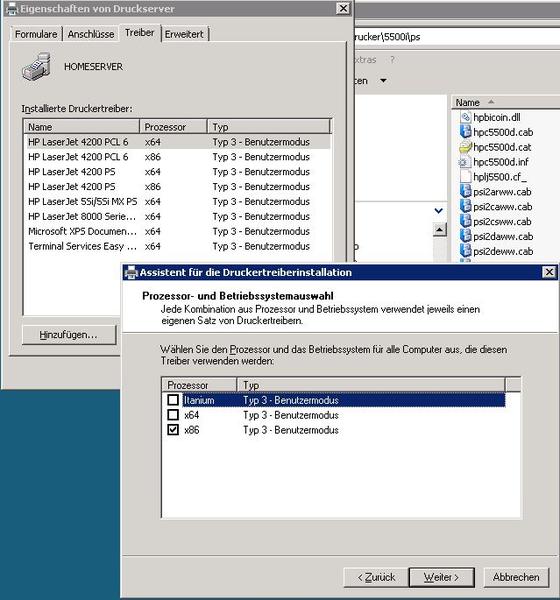Check the x64 processor checkbox
560x600 pixels.
pos(173,415)
